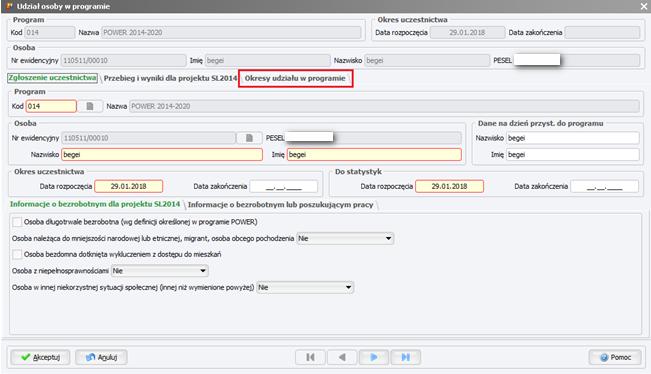Go to previous record arrow button
The width and height of the screenshot is (651, 374).
(x=342, y=357)
